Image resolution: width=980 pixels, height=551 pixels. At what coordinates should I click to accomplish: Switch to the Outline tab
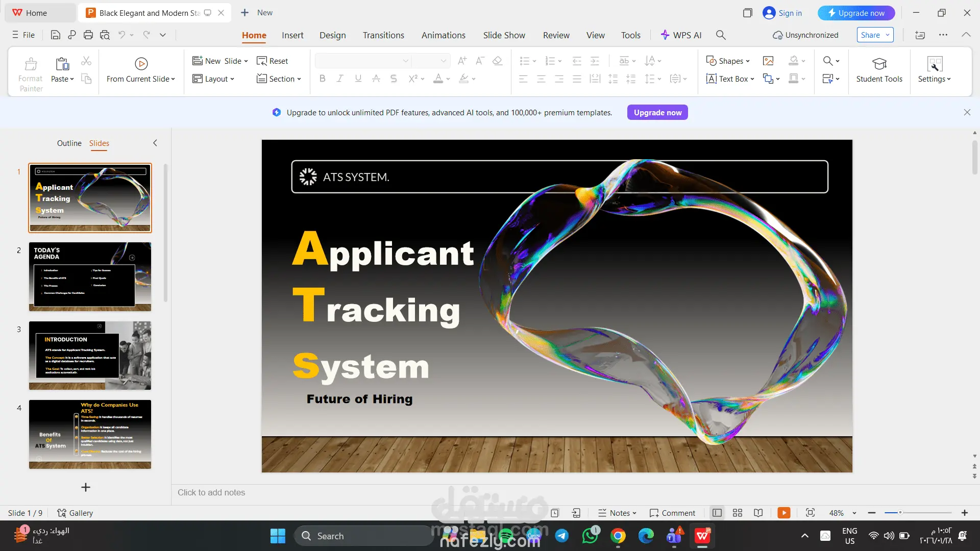click(69, 143)
